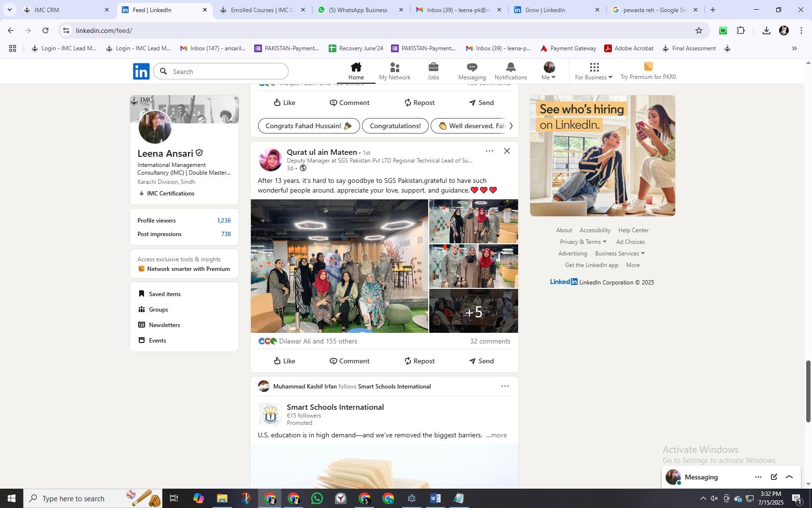Screen dimensions: 812x508
Task: Switch to WhatsApp Business browser tab
Action: click(x=361, y=10)
